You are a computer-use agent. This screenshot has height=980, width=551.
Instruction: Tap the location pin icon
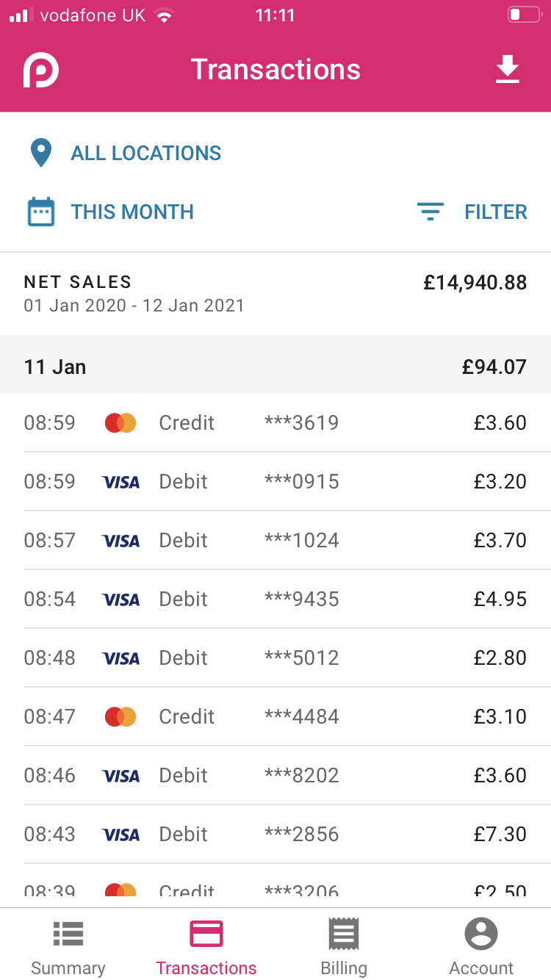tap(41, 154)
